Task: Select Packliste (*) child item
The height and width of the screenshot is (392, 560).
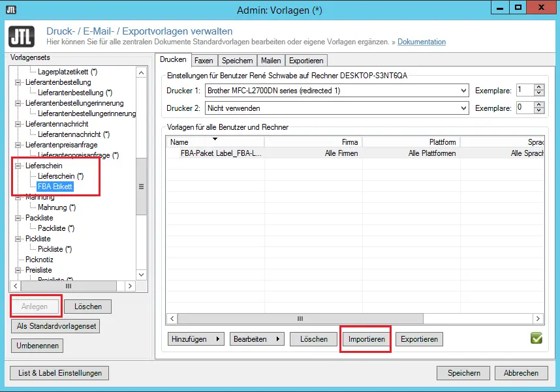Action: coord(56,228)
